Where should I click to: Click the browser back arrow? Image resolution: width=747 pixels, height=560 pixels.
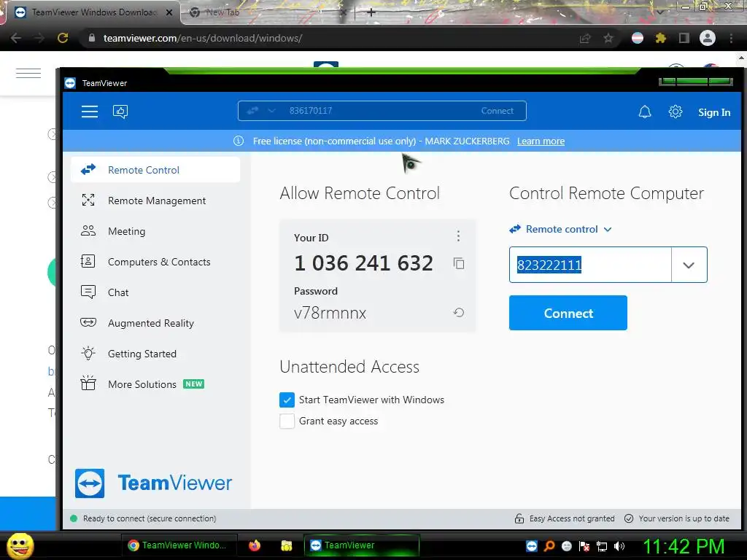coord(16,38)
